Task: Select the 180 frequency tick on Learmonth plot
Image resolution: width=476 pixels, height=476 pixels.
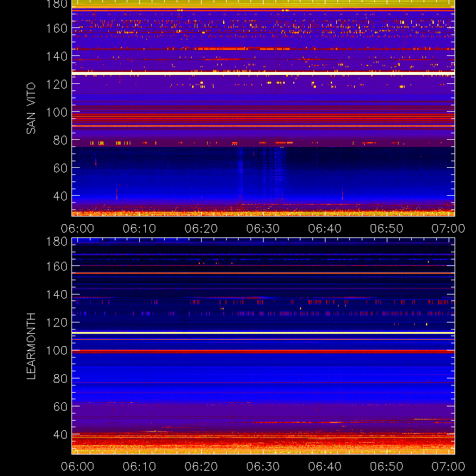Action: (57, 242)
